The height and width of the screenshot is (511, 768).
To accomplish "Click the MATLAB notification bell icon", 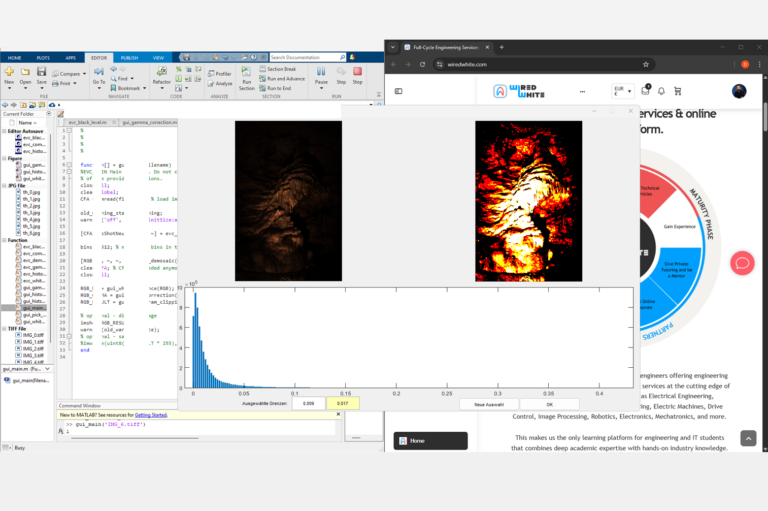I will pos(352,57).
